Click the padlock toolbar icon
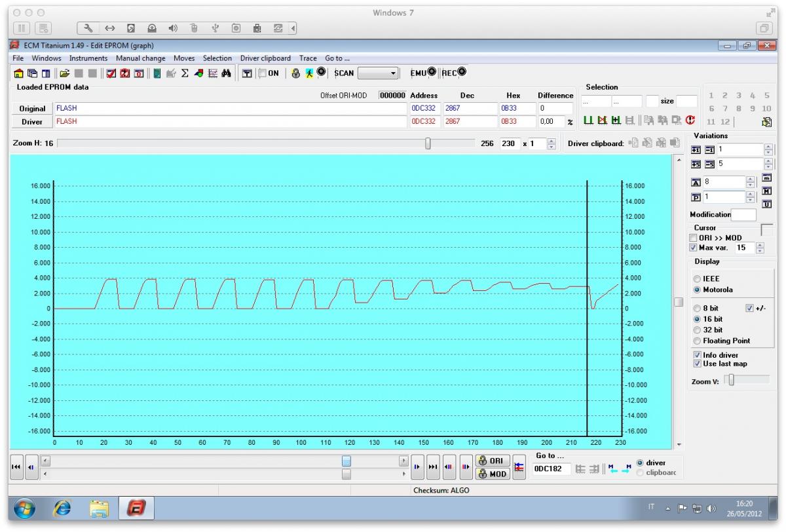The height and width of the screenshot is (532, 786). [296, 73]
